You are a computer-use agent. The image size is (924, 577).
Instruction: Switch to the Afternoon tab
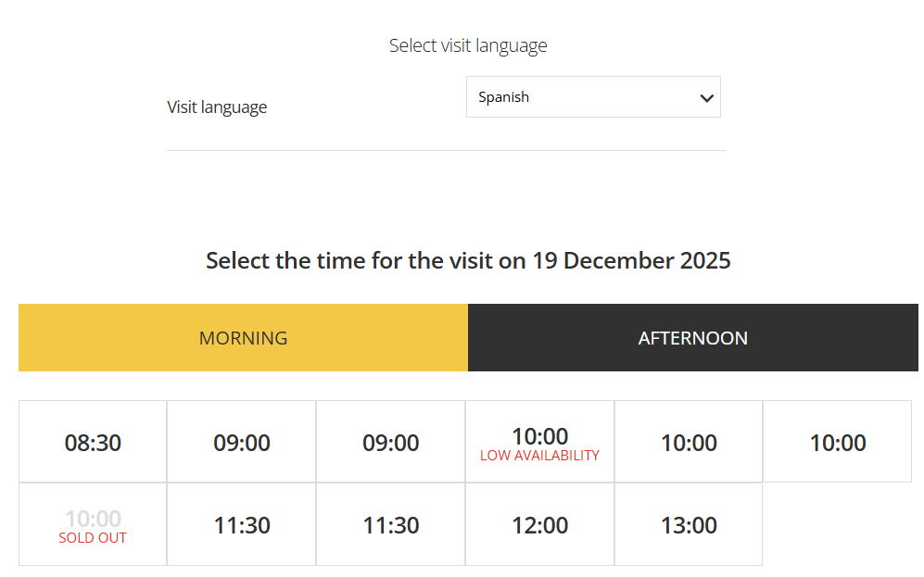(692, 338)
